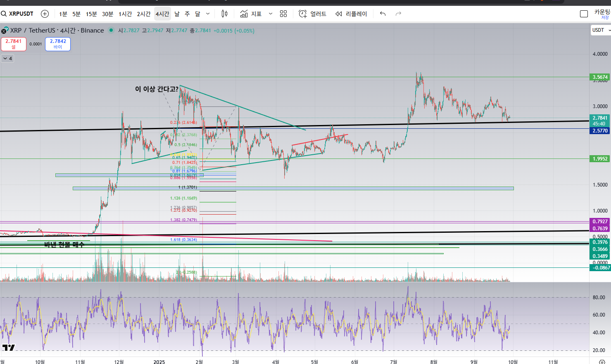Click the 저장 save link
The height and width of the screenshot is (364, 611).
tap(605, 18)
